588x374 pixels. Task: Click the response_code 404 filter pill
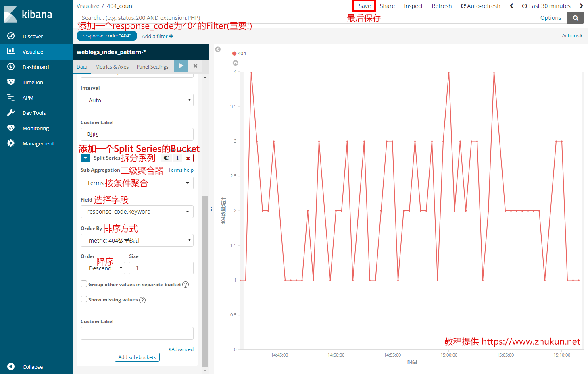point(107,36)
